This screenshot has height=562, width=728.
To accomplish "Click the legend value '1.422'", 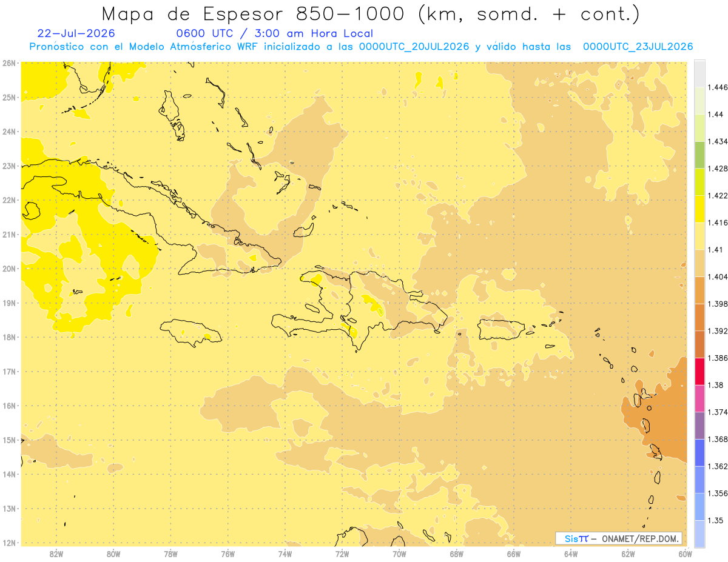I will coord(717,196).
